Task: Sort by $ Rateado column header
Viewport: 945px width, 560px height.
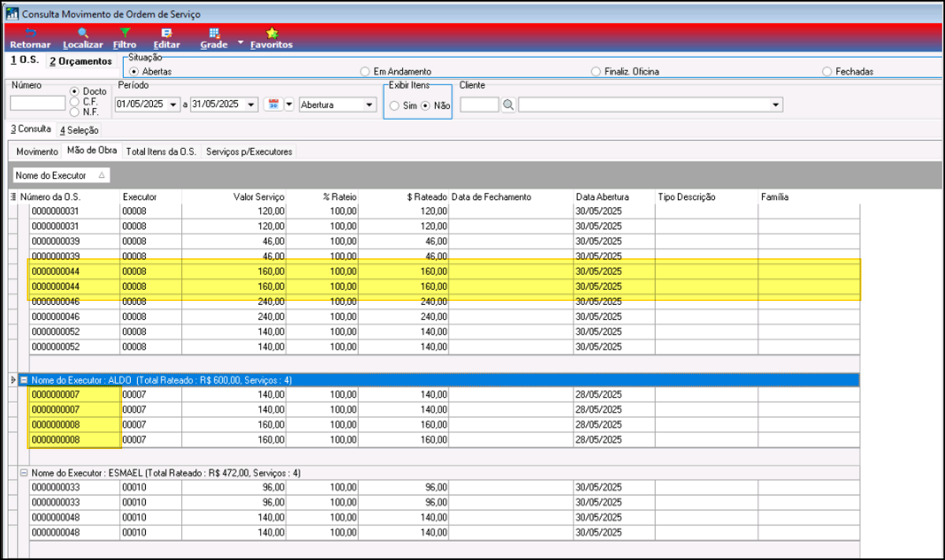Action: coord(404,197)
